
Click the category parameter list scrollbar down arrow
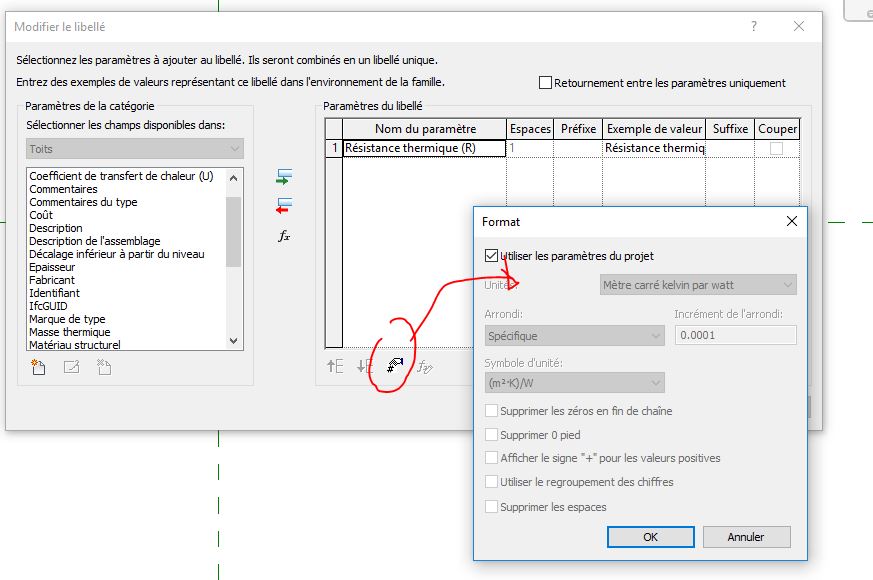[234, 341]
